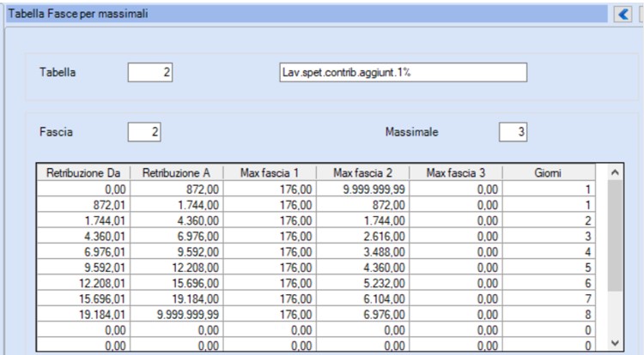644x355 pixels.
Task: Click the Tabella number field
Action: [150, 73]
